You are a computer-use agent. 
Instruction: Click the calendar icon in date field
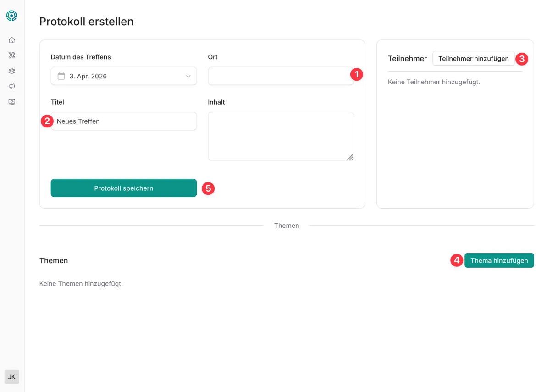(61, 76)
